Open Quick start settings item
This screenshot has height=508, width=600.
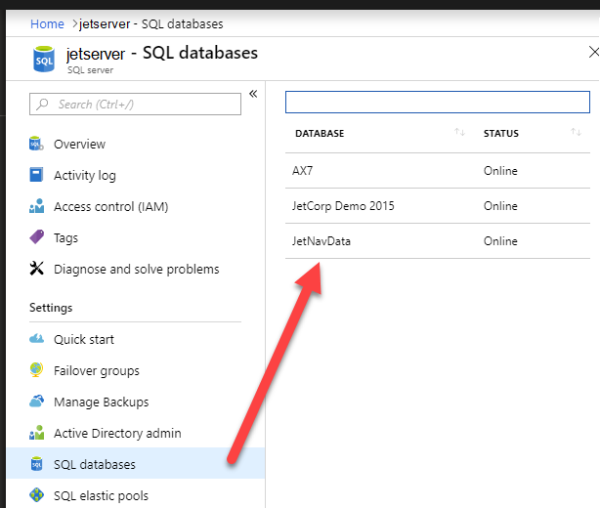pos(84,339)
